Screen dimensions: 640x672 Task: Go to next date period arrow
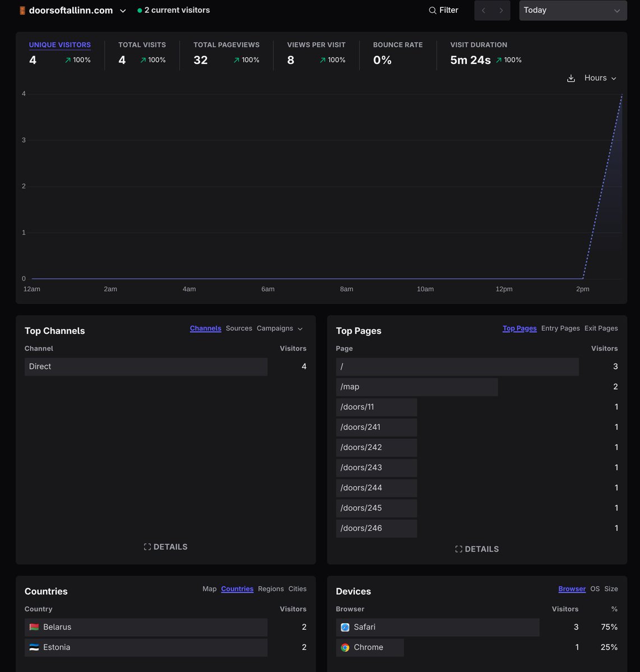pyautogui.click(x=501, y=11)
